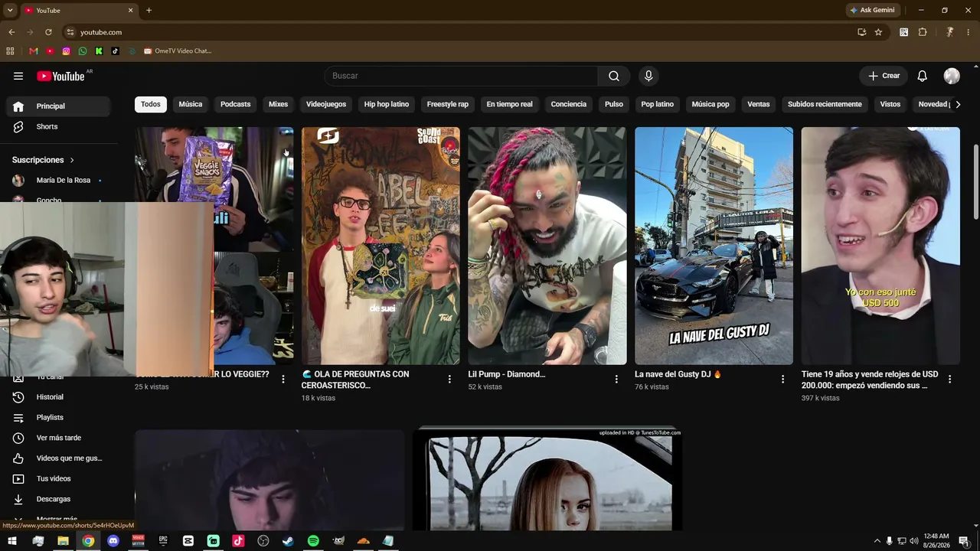This screenshot has height=551, width=980.
Task: Select the Música category chip
Action: coord(191,104)
